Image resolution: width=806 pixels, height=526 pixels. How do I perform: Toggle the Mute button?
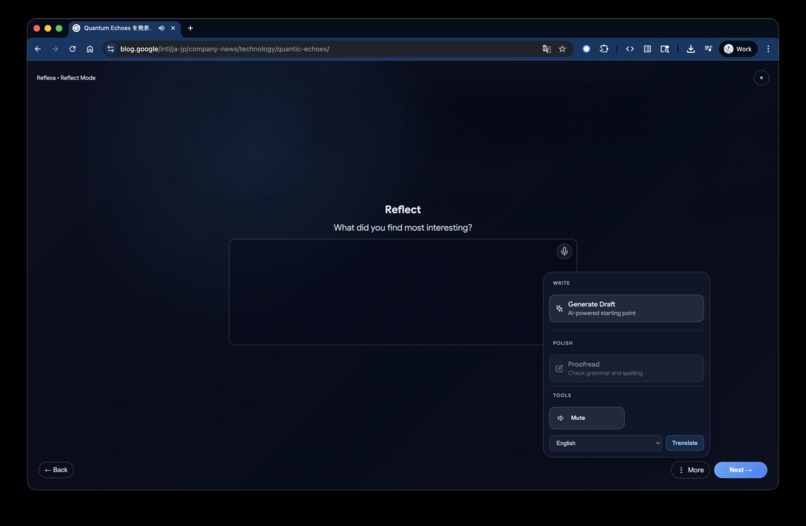click(x=587, y=418)
